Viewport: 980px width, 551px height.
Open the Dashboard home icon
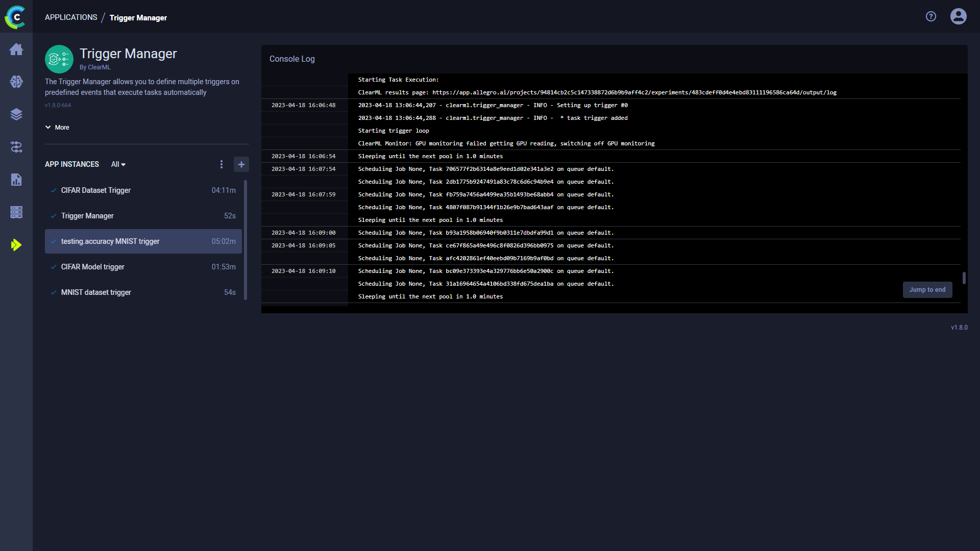(16, 49)
